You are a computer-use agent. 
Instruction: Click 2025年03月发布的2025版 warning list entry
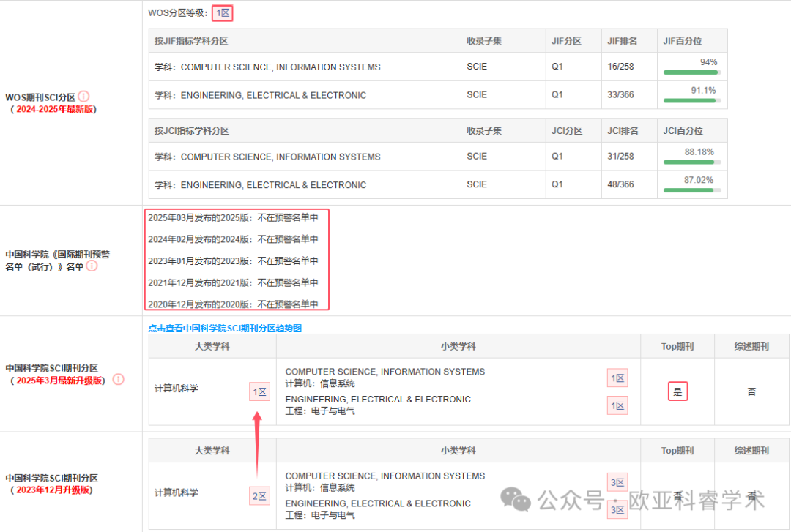point(233,218)
